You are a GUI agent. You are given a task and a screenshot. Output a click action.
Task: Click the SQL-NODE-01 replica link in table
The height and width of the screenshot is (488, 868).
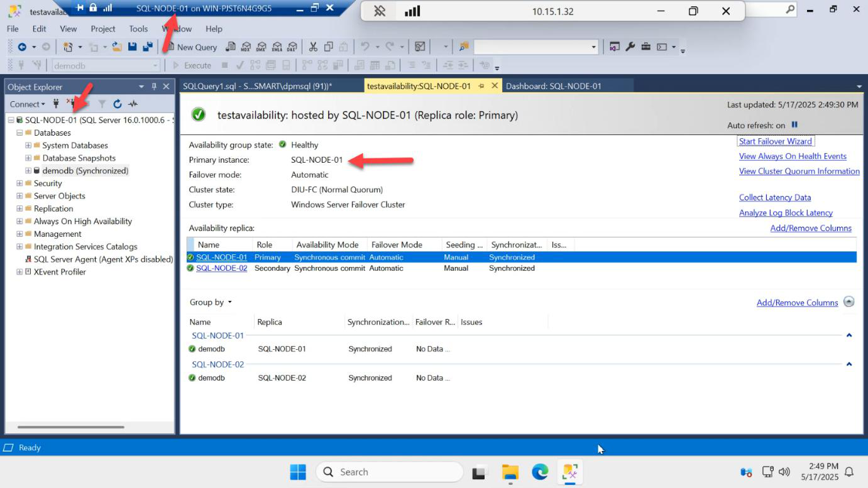click(221, 258)
